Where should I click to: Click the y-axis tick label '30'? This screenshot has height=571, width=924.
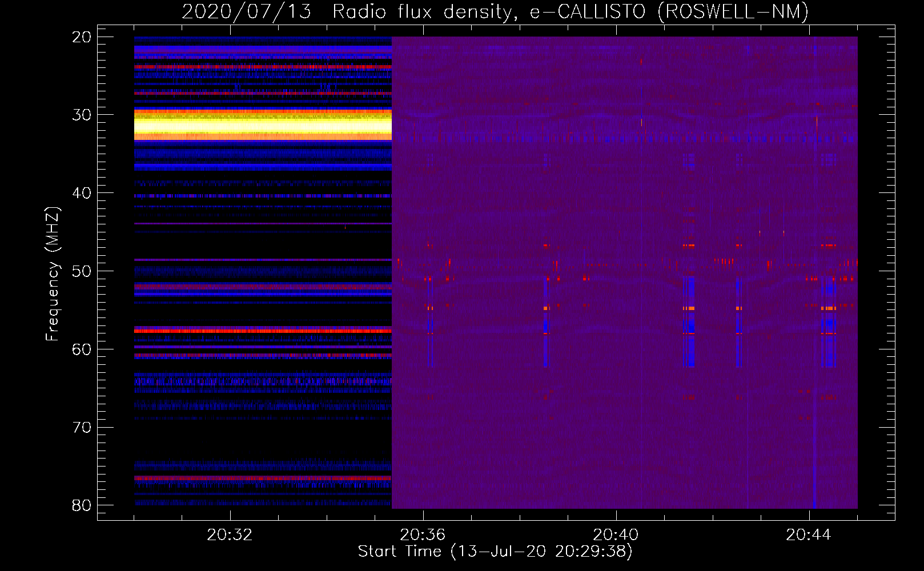82,115
